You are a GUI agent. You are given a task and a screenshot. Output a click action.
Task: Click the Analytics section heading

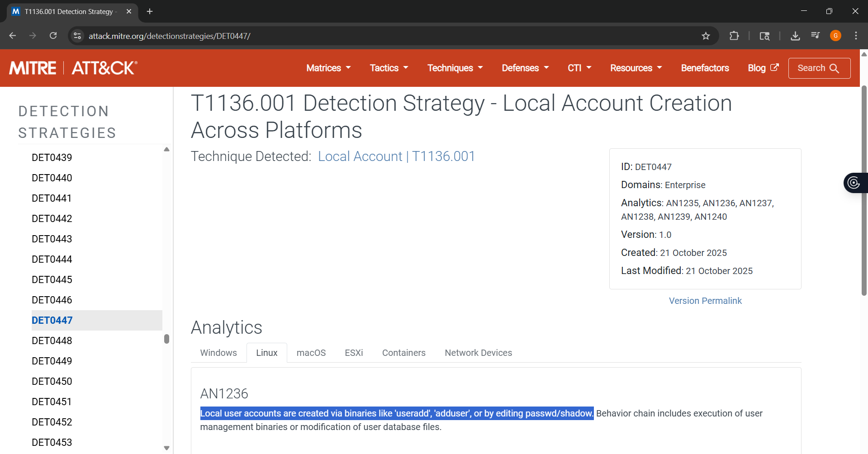[x=227, y=327]
